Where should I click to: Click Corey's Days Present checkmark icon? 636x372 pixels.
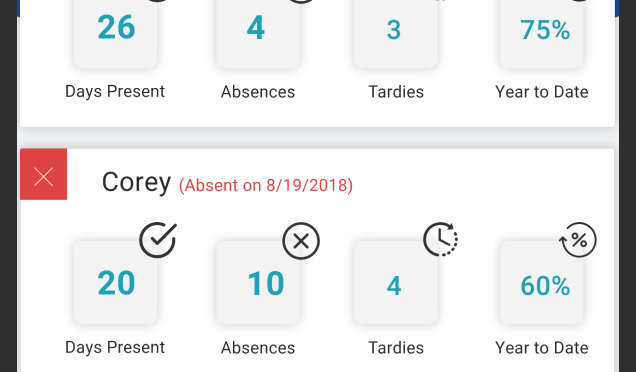pos(158,240)
